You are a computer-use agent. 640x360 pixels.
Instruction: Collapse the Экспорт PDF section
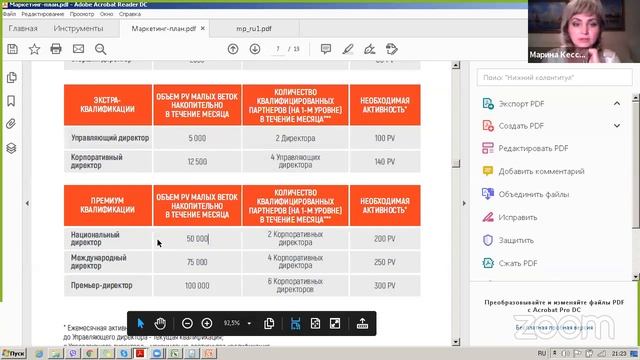pyautogui.click(x=617, y=104)
